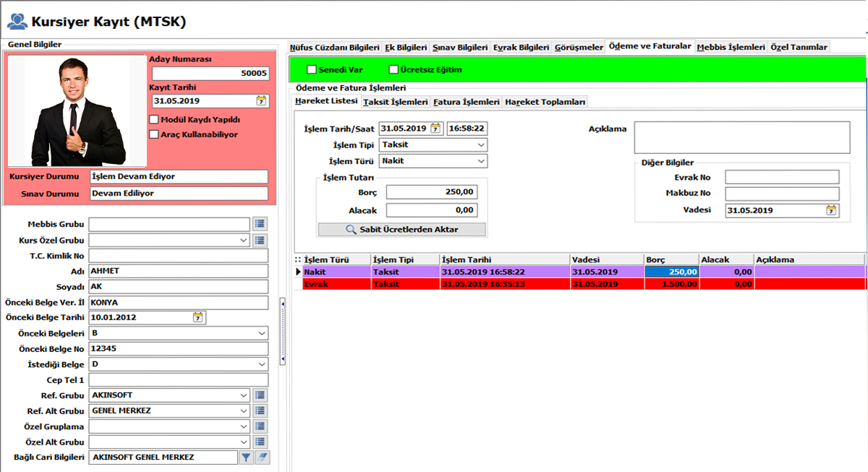Viewport: 868px width, 472px height.
Task: Open the Ref. Grubu list icon
Action: [260, 395]
